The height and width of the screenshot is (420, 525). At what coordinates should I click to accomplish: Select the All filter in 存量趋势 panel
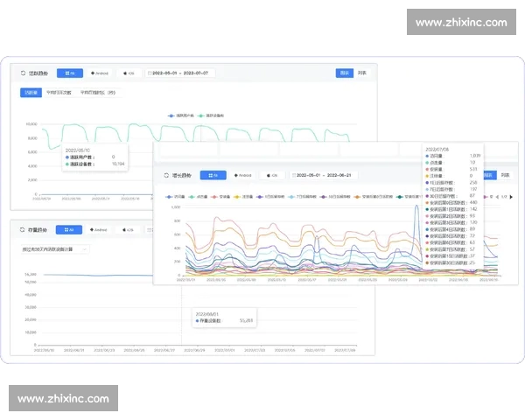[70, 230]
